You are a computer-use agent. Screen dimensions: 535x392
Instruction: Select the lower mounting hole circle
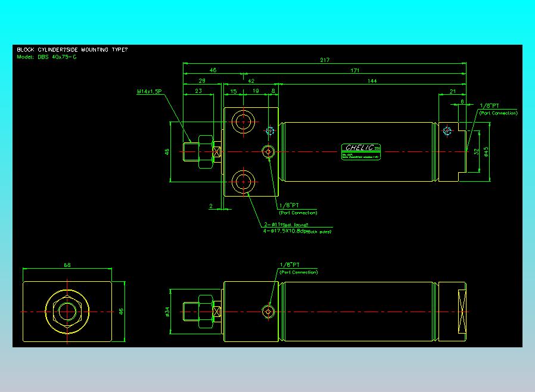[x=243, y=182]
